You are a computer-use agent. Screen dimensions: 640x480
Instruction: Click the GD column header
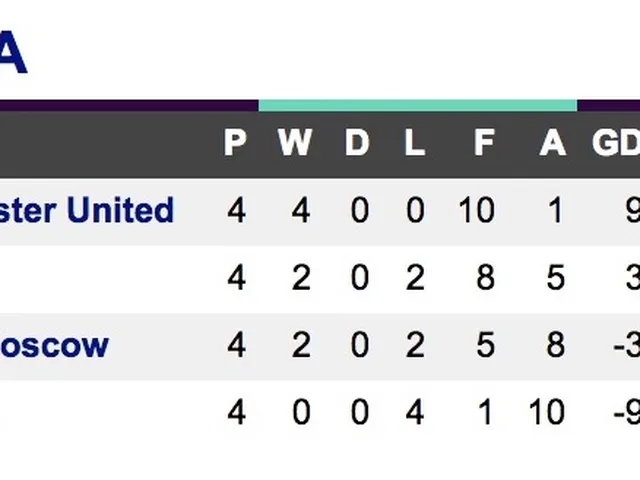(615, 143)
